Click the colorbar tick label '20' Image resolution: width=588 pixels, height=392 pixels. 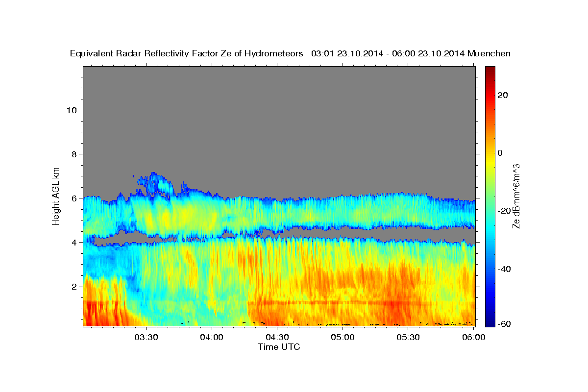click(503, 95)
